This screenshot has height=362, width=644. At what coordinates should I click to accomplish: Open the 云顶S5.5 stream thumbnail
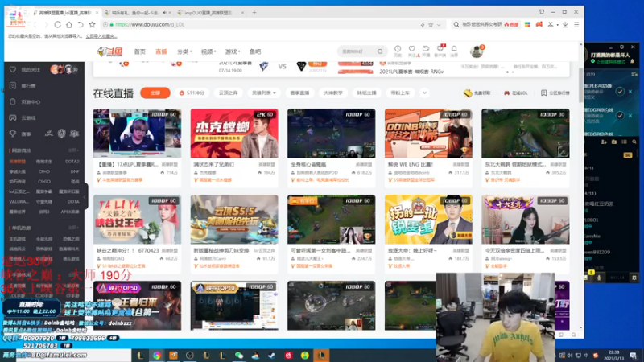tap(234, 219)
